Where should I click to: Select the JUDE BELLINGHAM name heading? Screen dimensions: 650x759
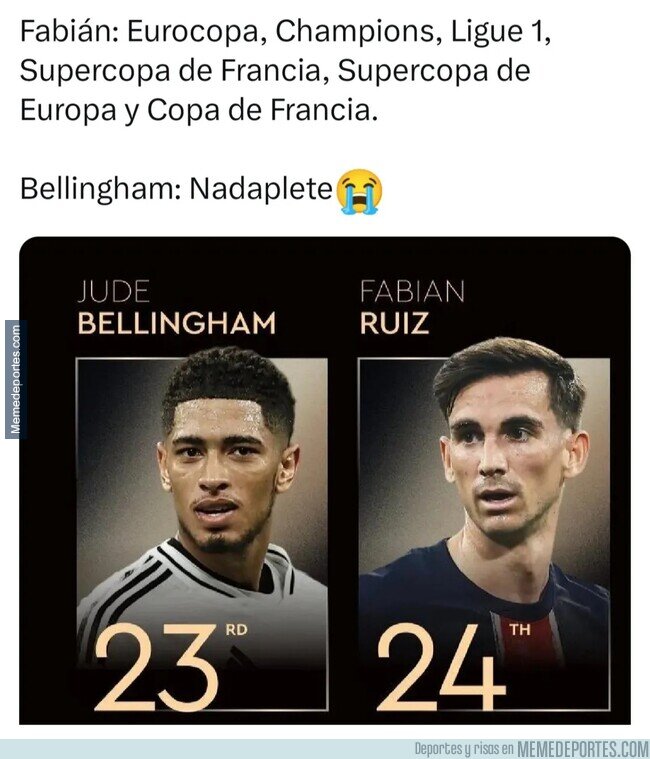176,308
